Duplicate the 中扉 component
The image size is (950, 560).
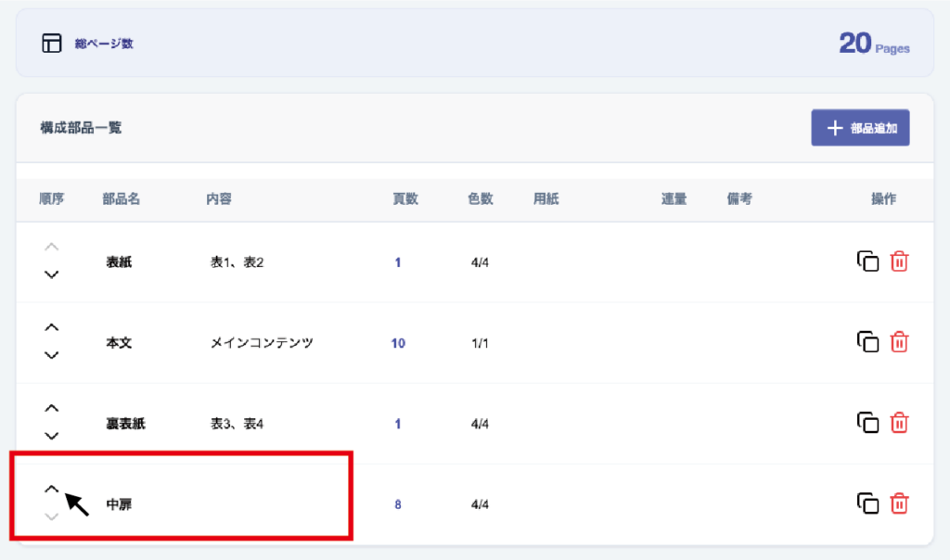(867, 503)
